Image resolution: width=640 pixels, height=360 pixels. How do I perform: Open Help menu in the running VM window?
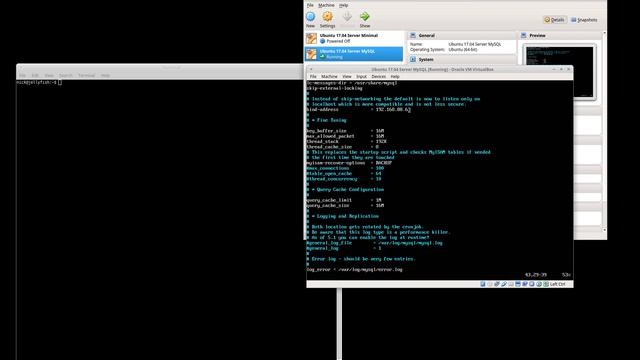(x=395, y=76)
